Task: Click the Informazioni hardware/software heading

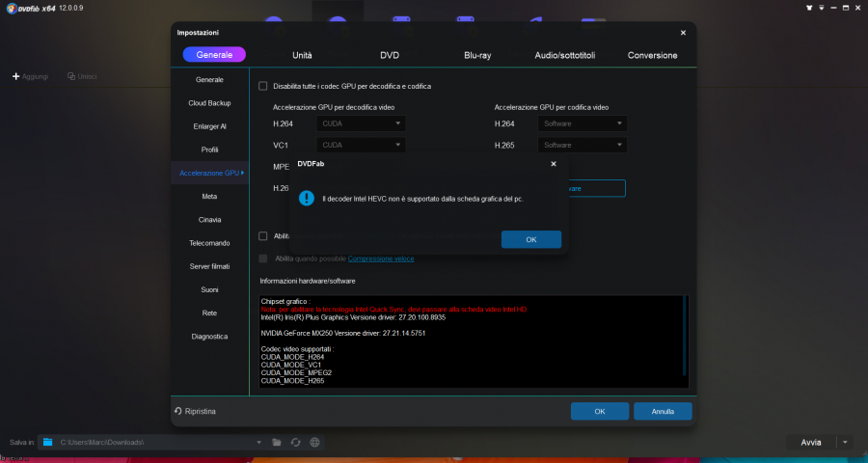Action: (308, 281)
